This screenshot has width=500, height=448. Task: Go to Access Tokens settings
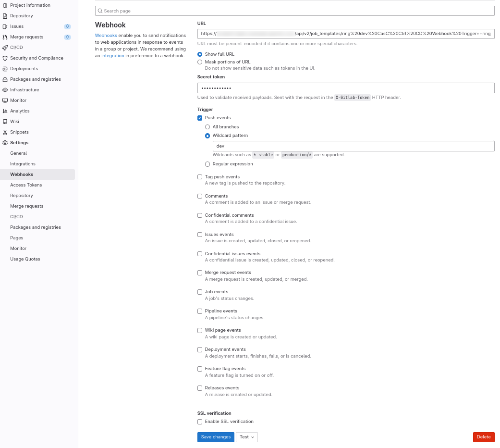tap(26, 185)
